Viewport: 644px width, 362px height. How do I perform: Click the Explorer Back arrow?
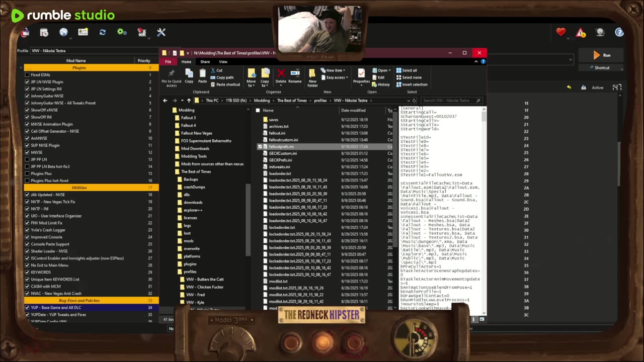click(165, 101)
